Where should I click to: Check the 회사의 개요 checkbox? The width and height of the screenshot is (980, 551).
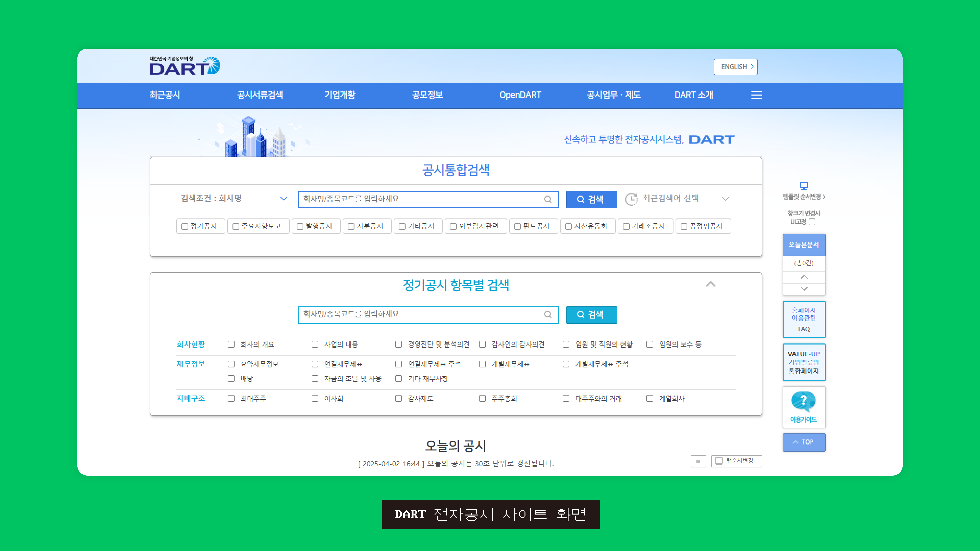coord(231,344)
